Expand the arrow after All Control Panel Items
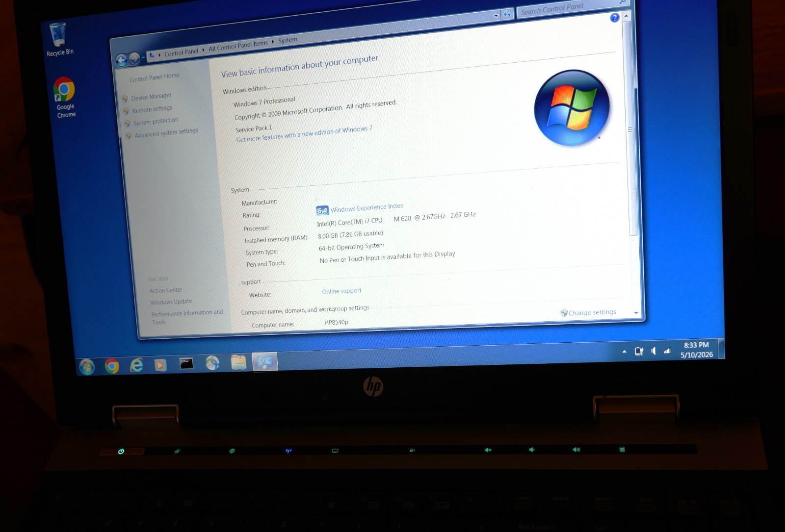785x532 pixels. coord(273,42)
